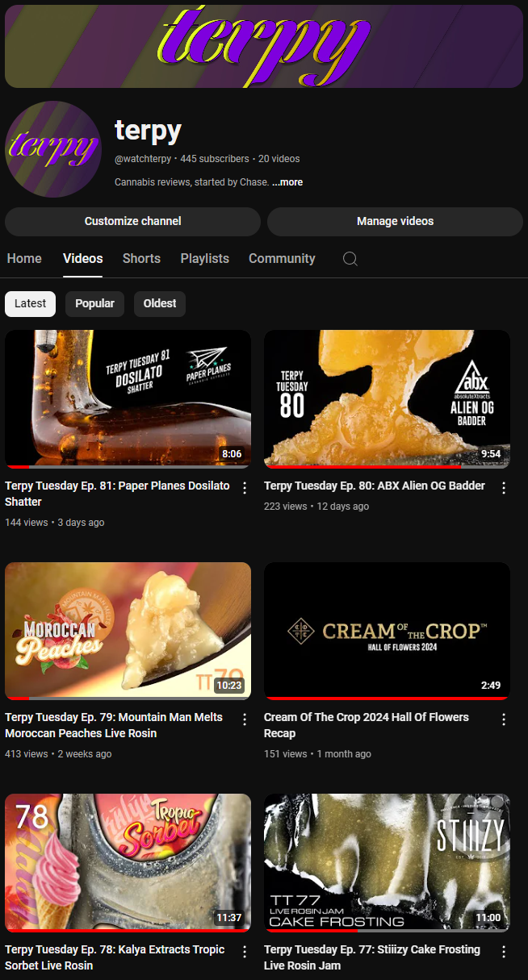Click '144 views • 3 days ago' text

pyautogui.click(x=55, y=523)
